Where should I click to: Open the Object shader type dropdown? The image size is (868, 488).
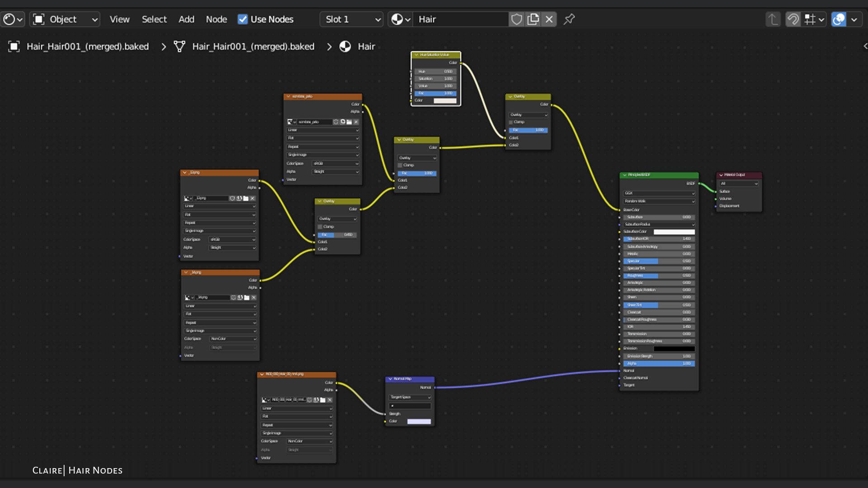click(x=65, y=19)
